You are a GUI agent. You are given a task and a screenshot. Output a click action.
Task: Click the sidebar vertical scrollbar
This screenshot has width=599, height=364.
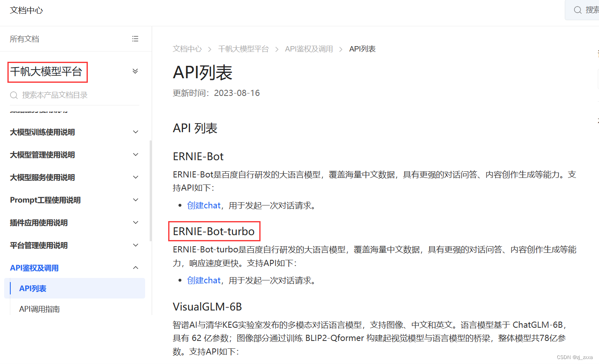[150, 191]
